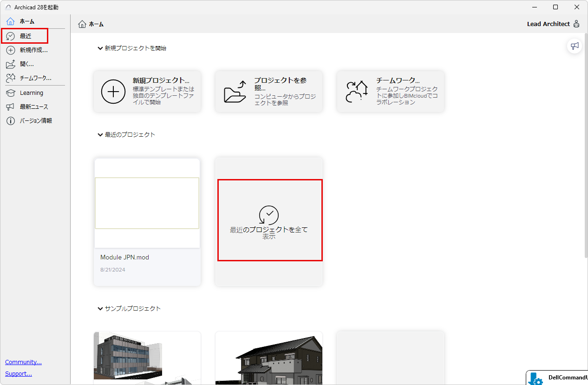Screen dimensions: 588x385
Task: Open the Japanese house sample project thumbnail
Action: pos(269,358)
